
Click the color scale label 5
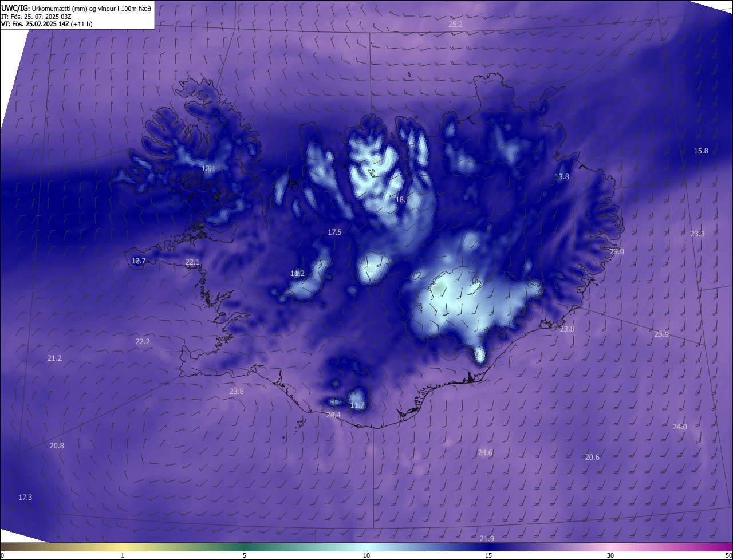point(245,555)
